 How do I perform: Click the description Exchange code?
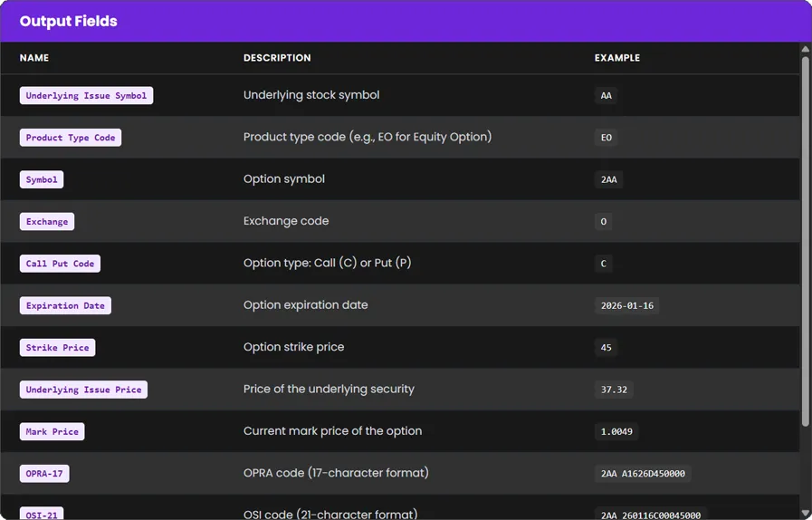pos(286,221)
